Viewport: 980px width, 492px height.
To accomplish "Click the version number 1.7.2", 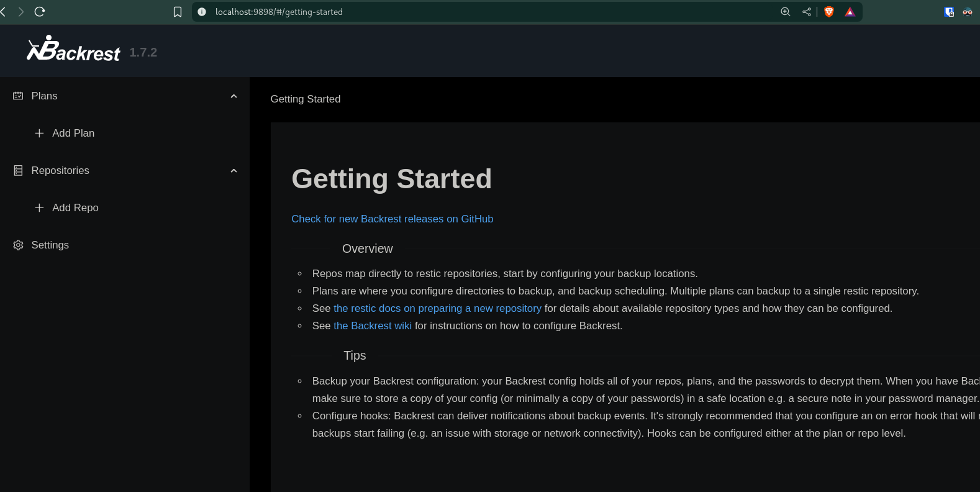I will click(x=143, y=52).
